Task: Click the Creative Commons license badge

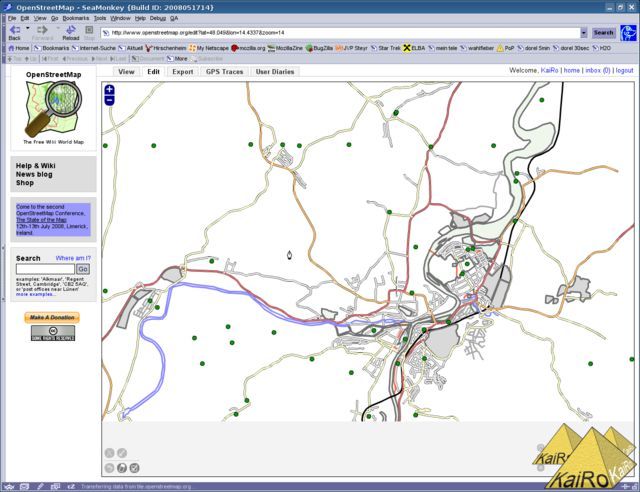Action: coord(53,333)
